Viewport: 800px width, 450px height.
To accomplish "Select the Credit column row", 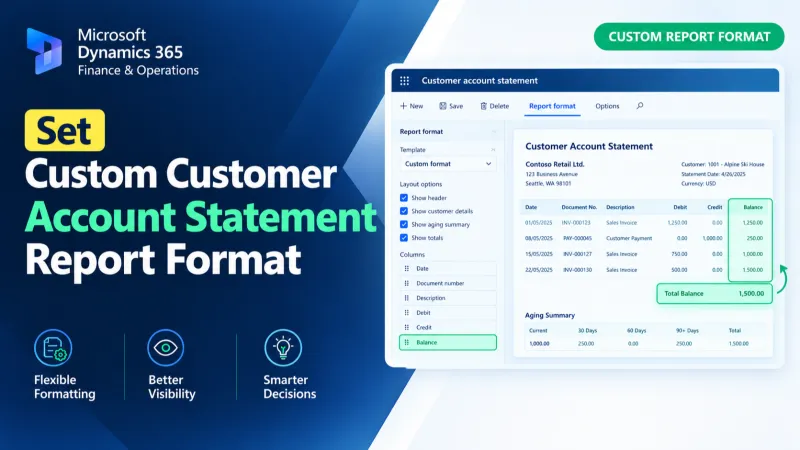I will tap(447, 328).
